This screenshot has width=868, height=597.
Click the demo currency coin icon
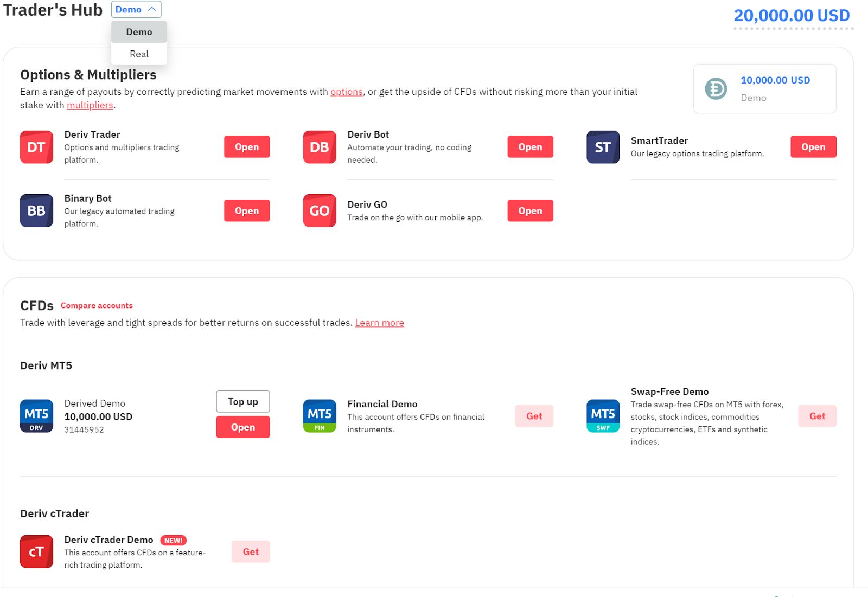716,88
